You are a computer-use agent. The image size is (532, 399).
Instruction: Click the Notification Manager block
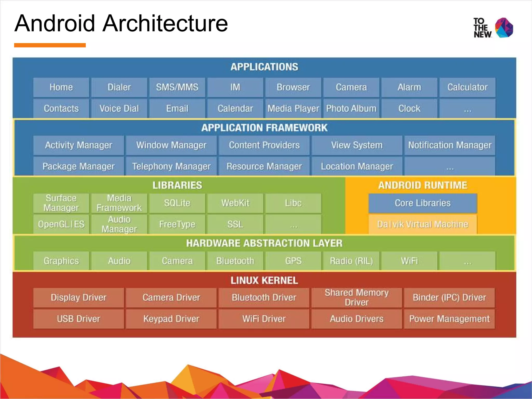(450, 145)
